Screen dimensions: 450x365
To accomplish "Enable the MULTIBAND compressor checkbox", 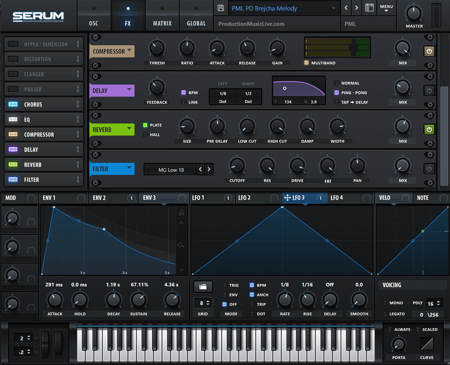I will [306, 63].
